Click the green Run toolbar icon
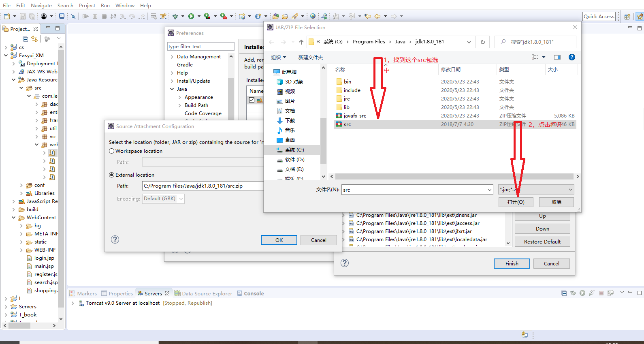The width and height of the screenshot is (644, 344). point(191,16)
